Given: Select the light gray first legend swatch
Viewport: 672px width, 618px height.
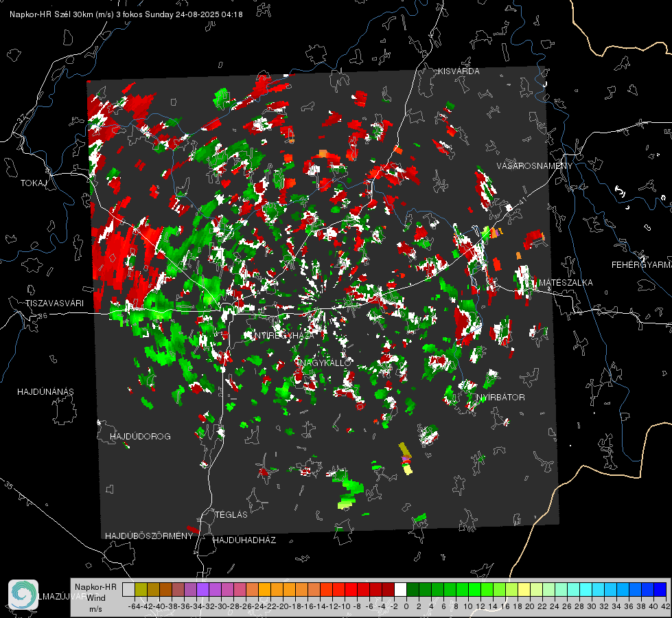Looking at the screenshot, I should coord(128,589).
